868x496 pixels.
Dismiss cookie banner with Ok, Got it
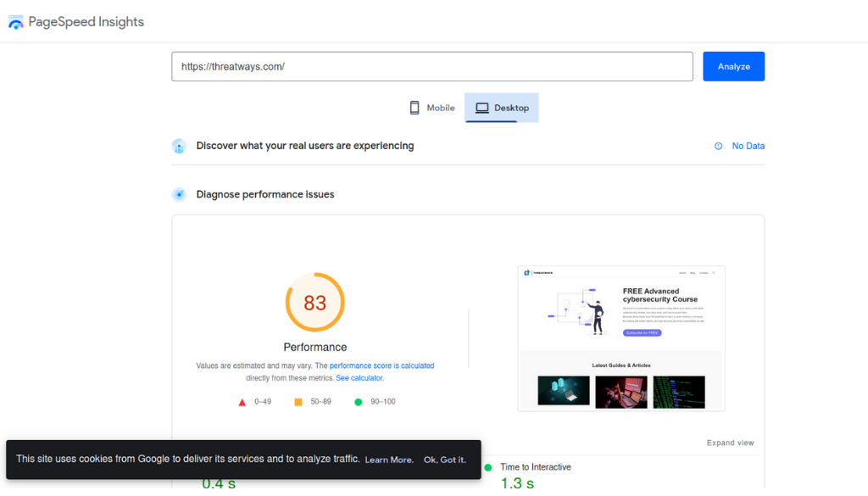point(445,460)
